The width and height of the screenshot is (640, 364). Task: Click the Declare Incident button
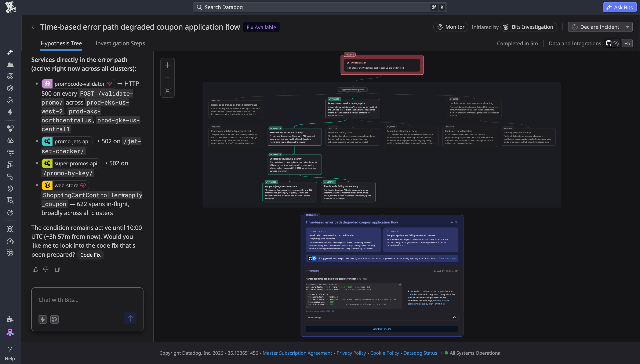point(596,27)
